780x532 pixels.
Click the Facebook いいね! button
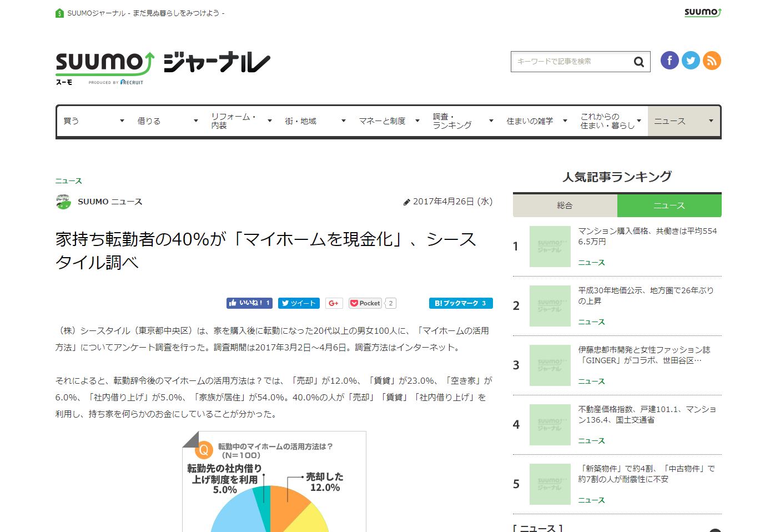249,303
